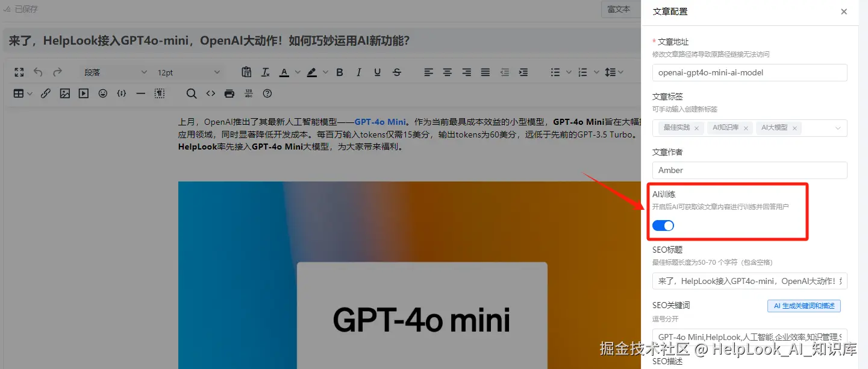
Task: Click the SEO关键词 input field
Action: pos(749,336)
